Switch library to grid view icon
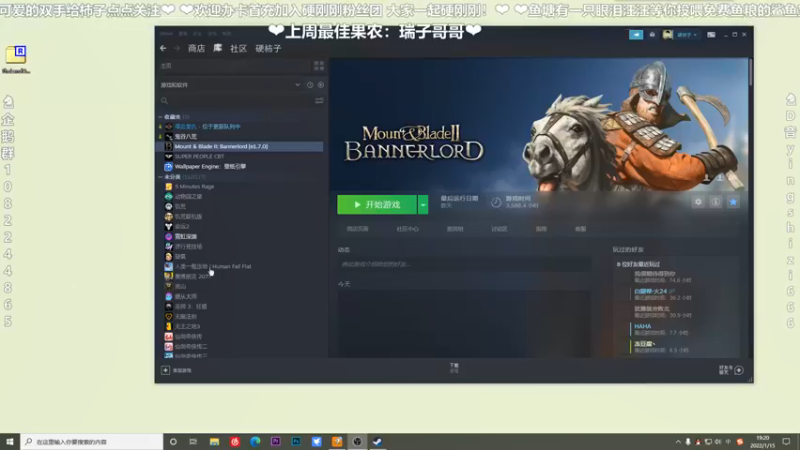This screenshot has height=450, width=800. pyautogui.click(x=319, y=66)
